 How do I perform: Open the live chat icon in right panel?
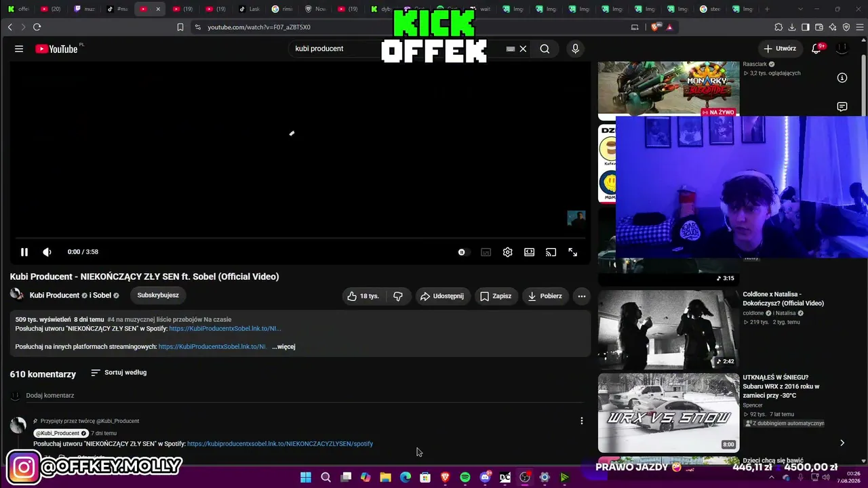842,106
